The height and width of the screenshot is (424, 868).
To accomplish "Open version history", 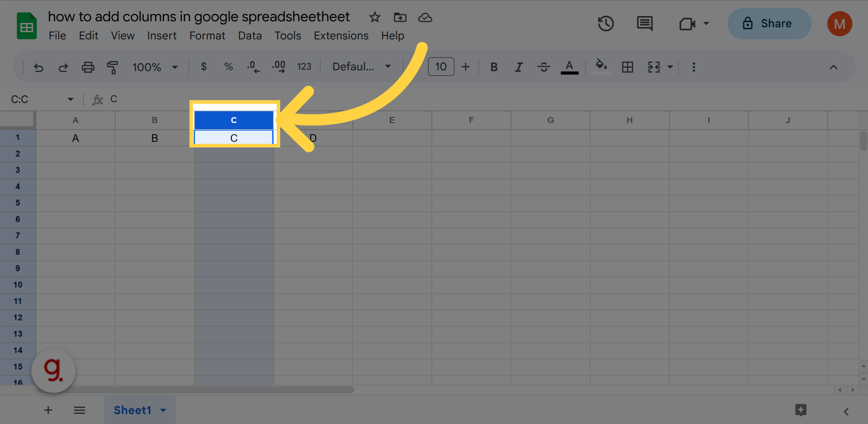I will point(606,23).
